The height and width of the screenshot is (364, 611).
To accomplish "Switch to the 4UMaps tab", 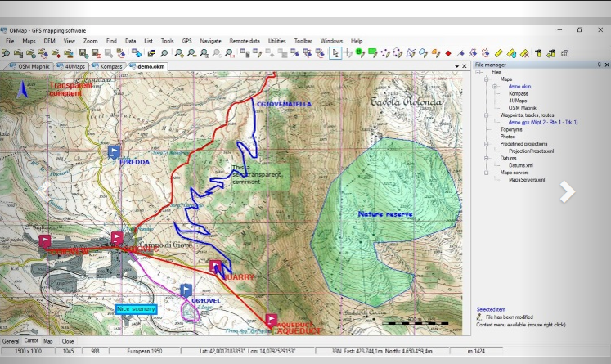I will coord(71,66).
